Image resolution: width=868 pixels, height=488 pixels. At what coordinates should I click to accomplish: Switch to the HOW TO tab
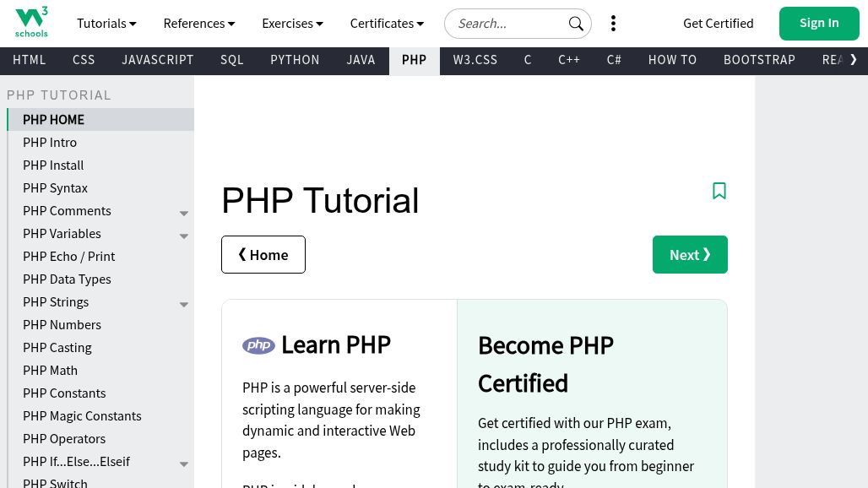[x=673, y=60]
